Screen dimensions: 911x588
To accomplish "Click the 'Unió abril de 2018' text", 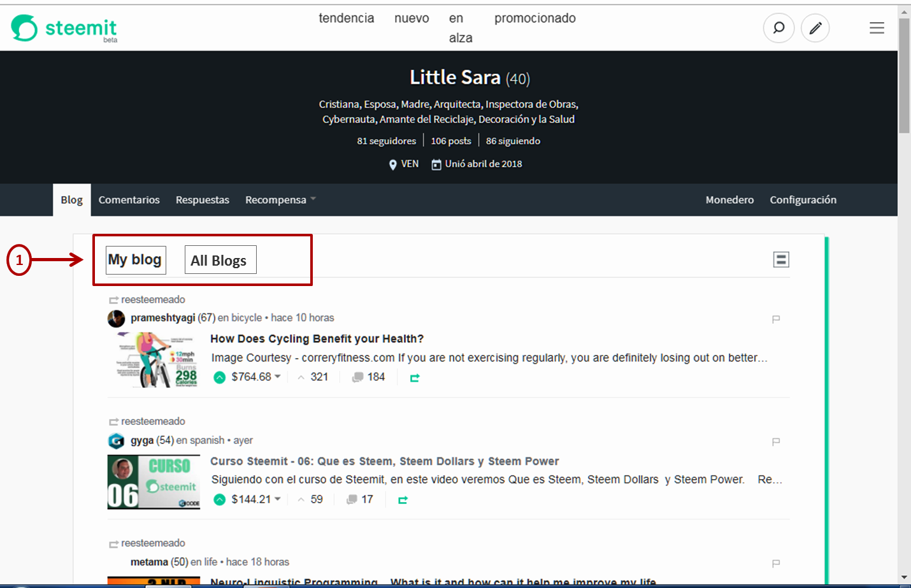I will pyautogui.click(x=484, y=164).
